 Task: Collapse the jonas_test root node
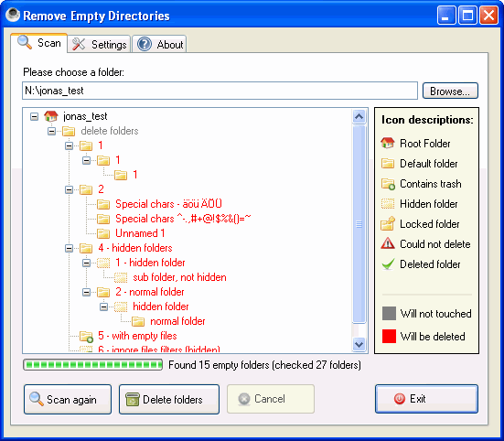[x=34, y=116]
